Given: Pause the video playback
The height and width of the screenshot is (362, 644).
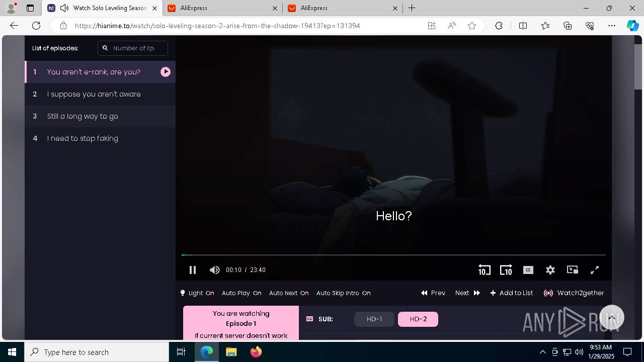Looking at the screenshot, I should tap(192, 270).
